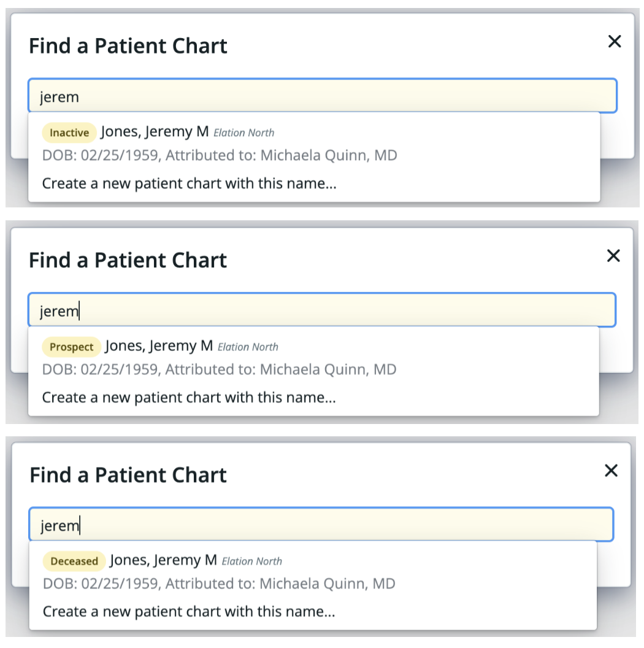Image resolution: width=644 pixels, height=648 pixels.
Task: Close the bottom Find a Patient Chart dialog
Action: coord(611,471)
